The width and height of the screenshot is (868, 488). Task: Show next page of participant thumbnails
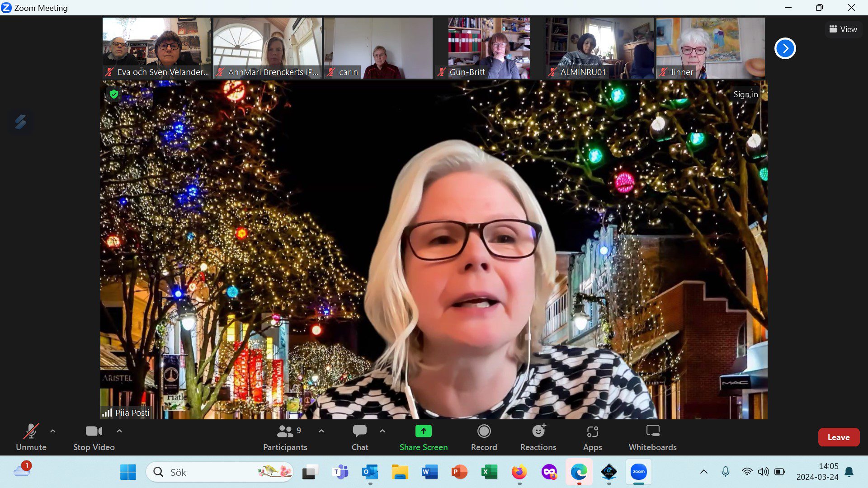click(x=785, y=48)
